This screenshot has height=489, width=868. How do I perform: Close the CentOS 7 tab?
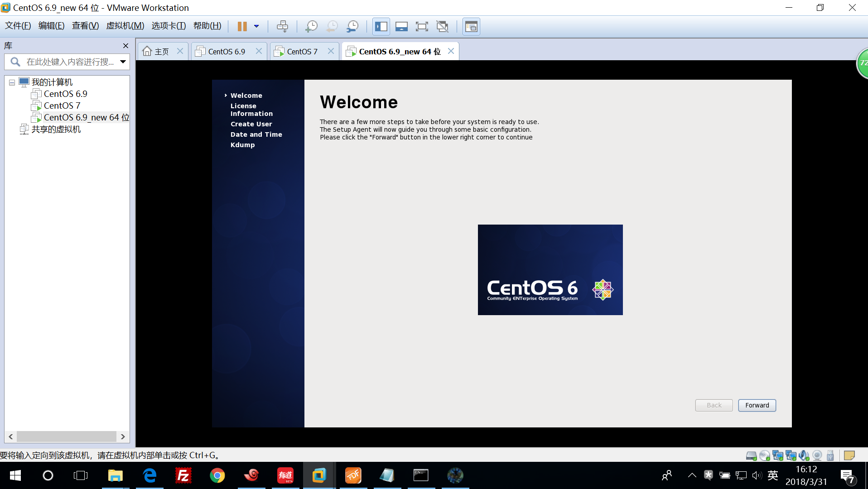tap(331, 51)
